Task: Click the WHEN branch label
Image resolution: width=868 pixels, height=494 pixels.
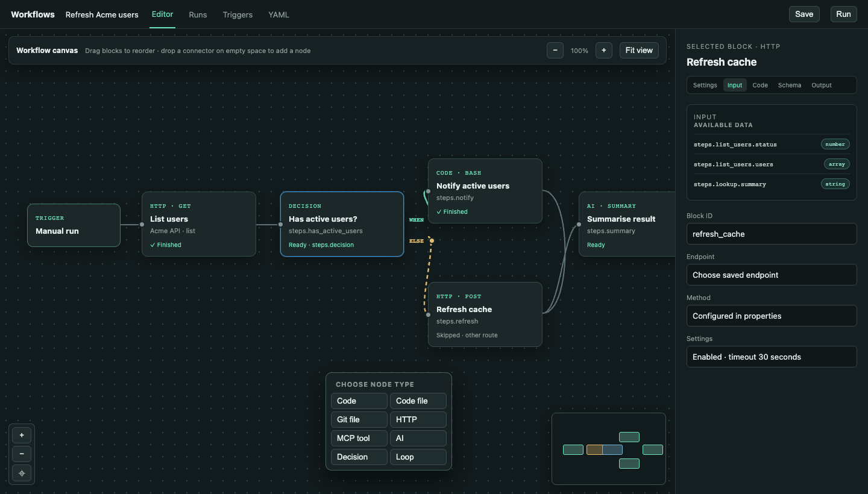Action: [417, 220]
